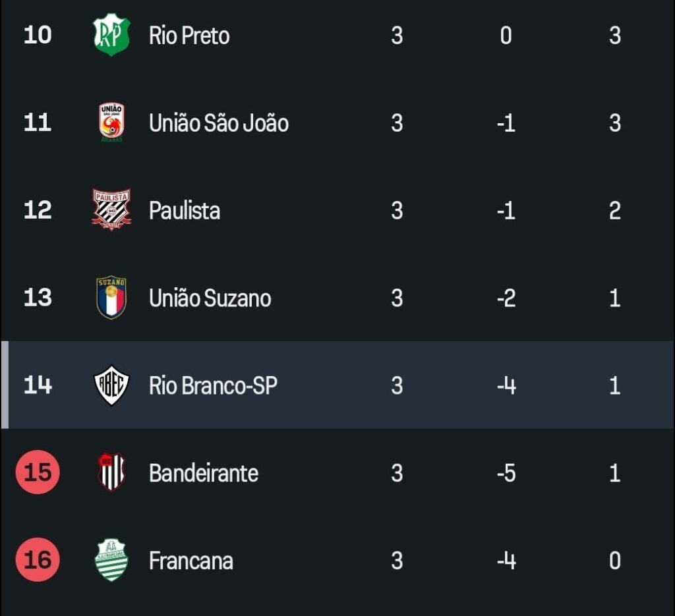Click the Francana team name
This screenshot has width=675, height=616.
coord(191,561)
